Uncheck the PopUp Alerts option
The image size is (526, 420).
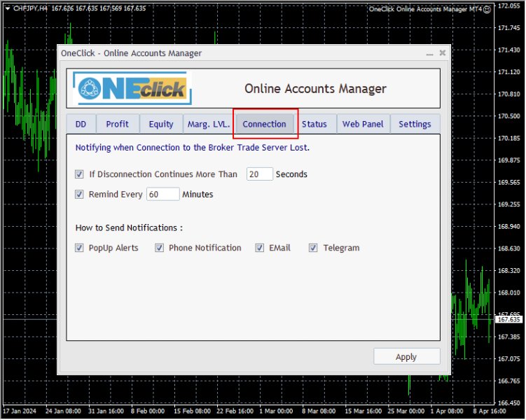[79, 248]
